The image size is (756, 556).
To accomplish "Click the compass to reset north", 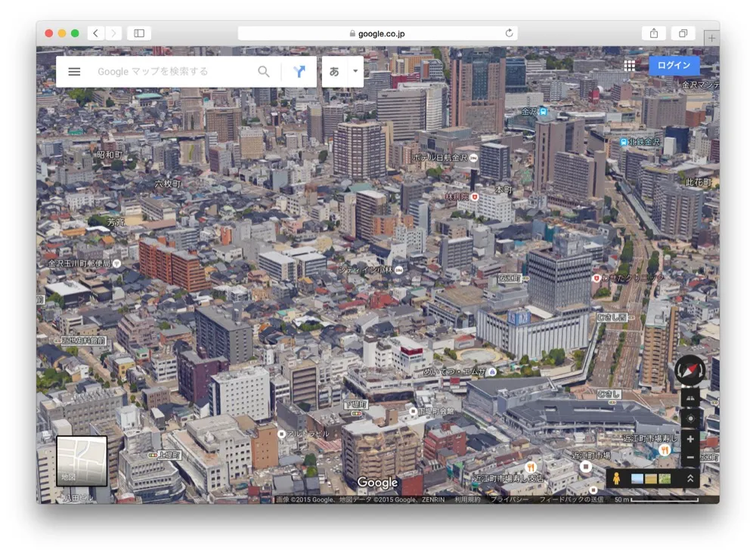I will click(x=689, y=369).
